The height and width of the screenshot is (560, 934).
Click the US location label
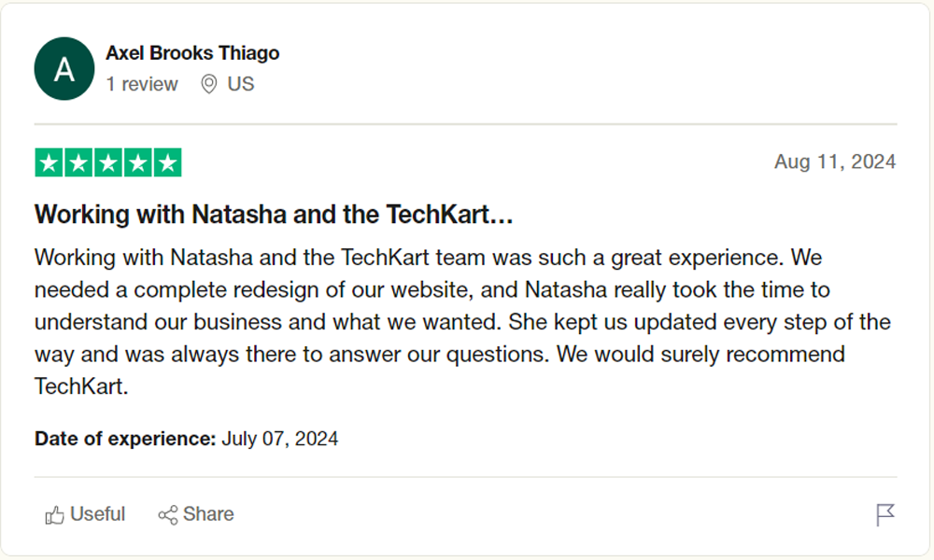(241, 84)
